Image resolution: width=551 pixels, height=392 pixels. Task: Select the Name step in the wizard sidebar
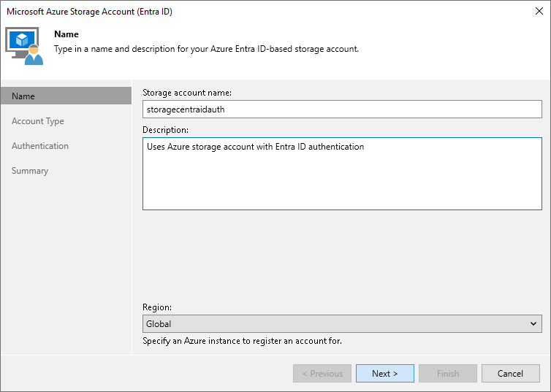[66, 96]
